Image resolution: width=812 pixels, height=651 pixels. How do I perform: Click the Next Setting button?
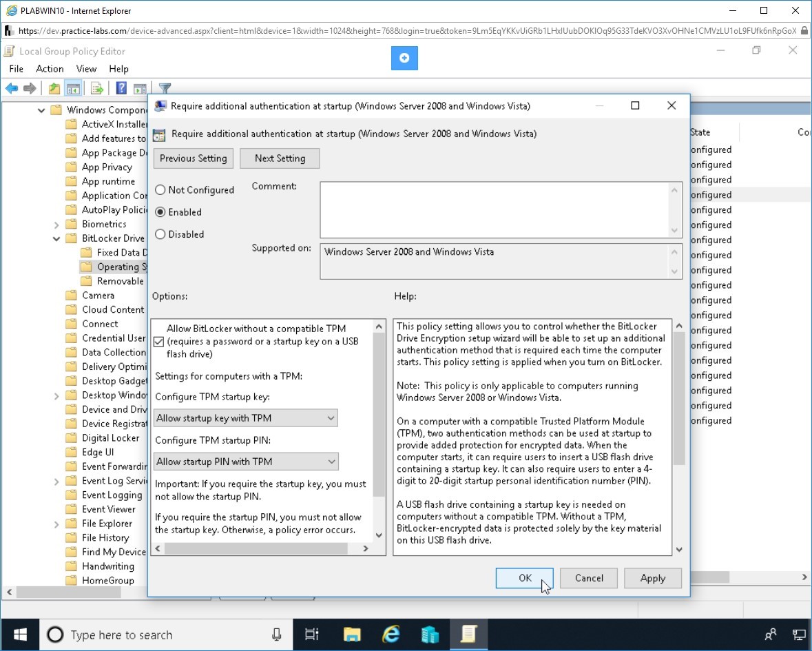click(x=280, y=158)
